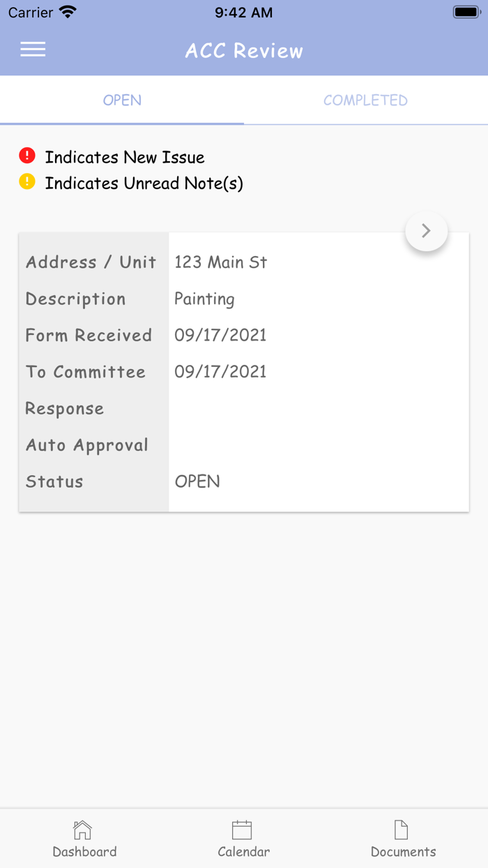Tap the OPEN tab underline indicator
The height and width of the screenshot is (868, 488).
point(122,122)
